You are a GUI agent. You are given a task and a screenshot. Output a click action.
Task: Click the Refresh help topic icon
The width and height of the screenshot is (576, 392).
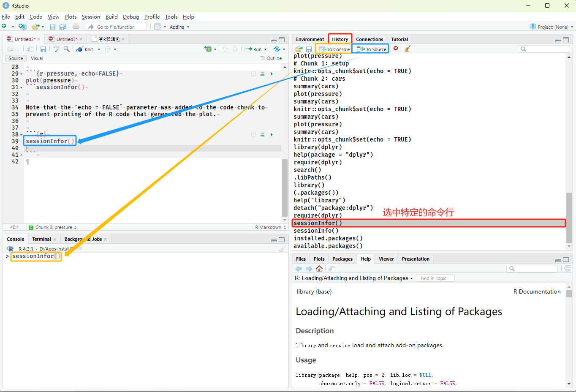[568, 268]
